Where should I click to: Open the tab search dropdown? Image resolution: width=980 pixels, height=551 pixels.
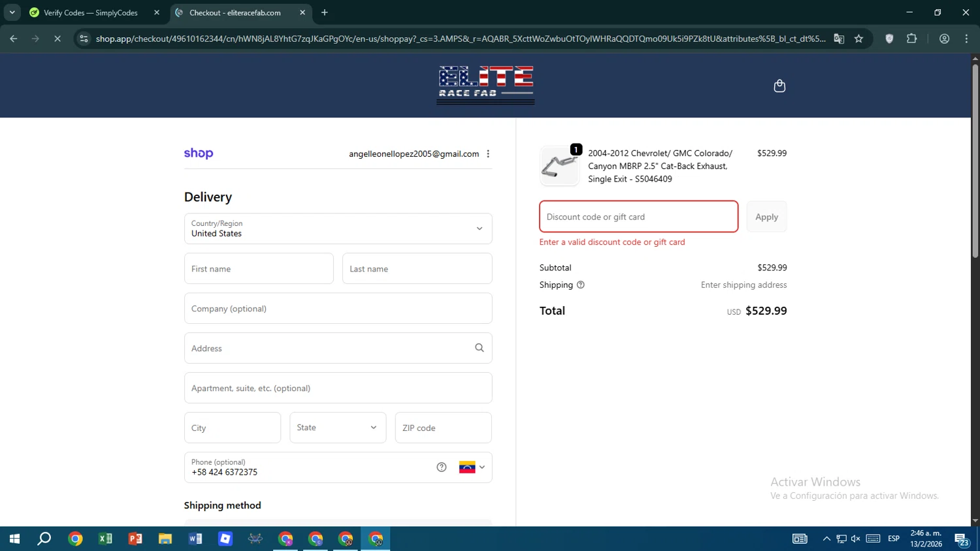tap(12, 12)
